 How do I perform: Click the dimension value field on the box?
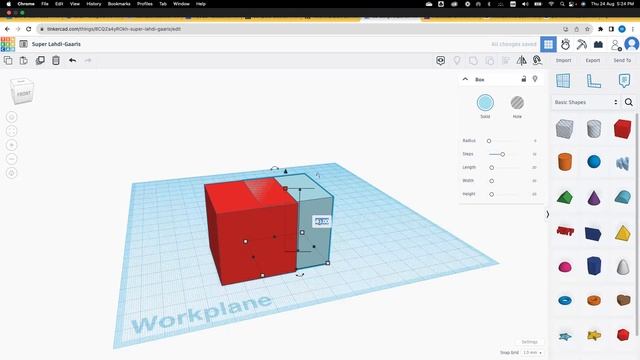322,222
